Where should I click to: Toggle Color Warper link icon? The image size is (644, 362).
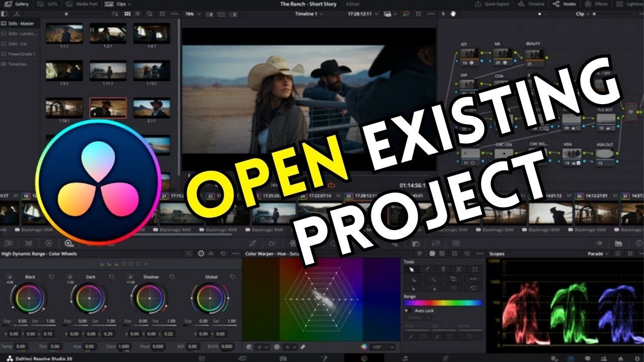click(x=302, y=347)
